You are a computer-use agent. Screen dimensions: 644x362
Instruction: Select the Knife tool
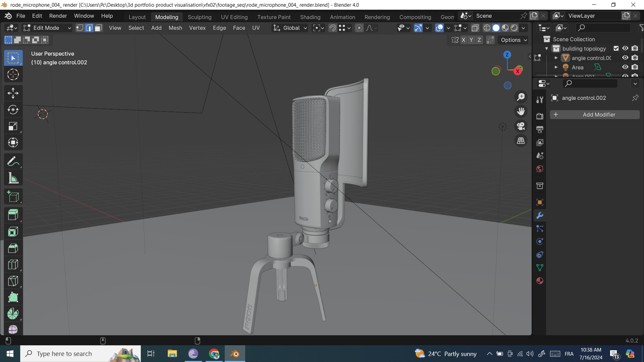coord(13,281)
